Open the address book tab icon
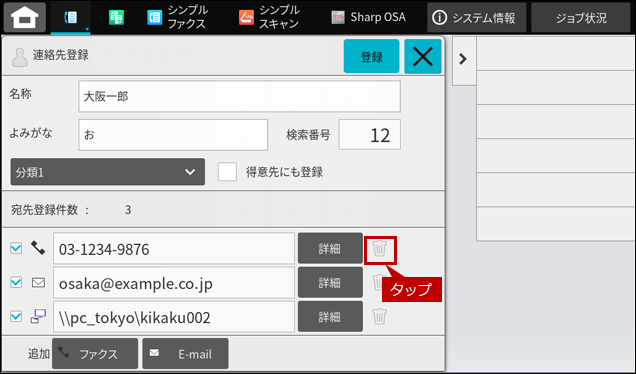Image resolution: width=636 pixels, height=374 pixels. (x=71, y=17)
